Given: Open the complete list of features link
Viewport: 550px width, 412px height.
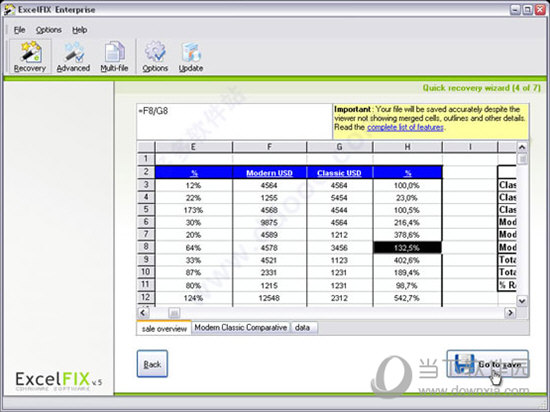Looking at the screenshot, I should click(x=405, y=127).
